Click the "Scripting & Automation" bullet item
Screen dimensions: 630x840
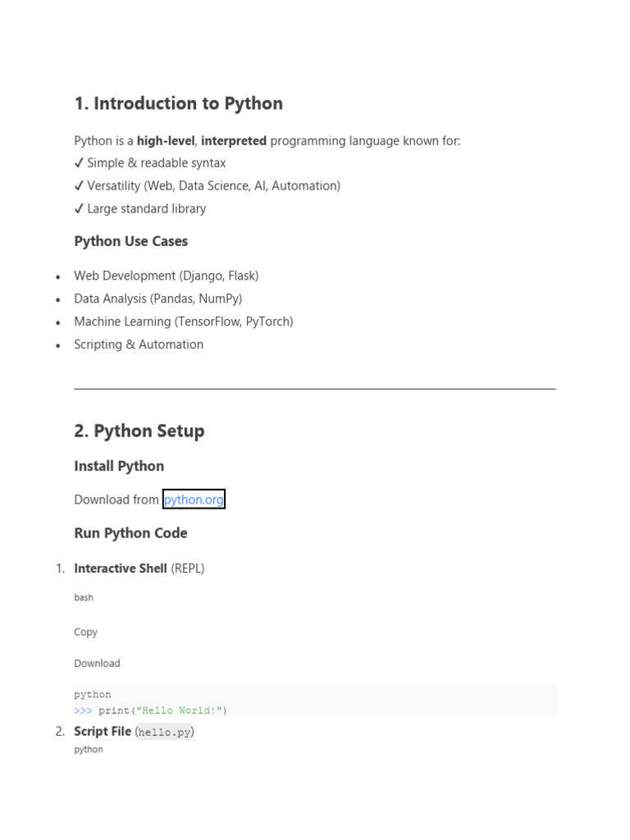pyautogui.click(x=139, y=345)
